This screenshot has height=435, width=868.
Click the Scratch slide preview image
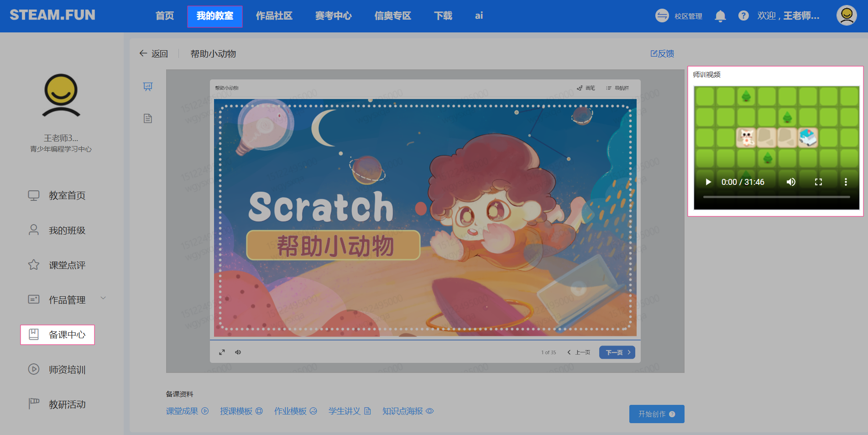(425, 218)
